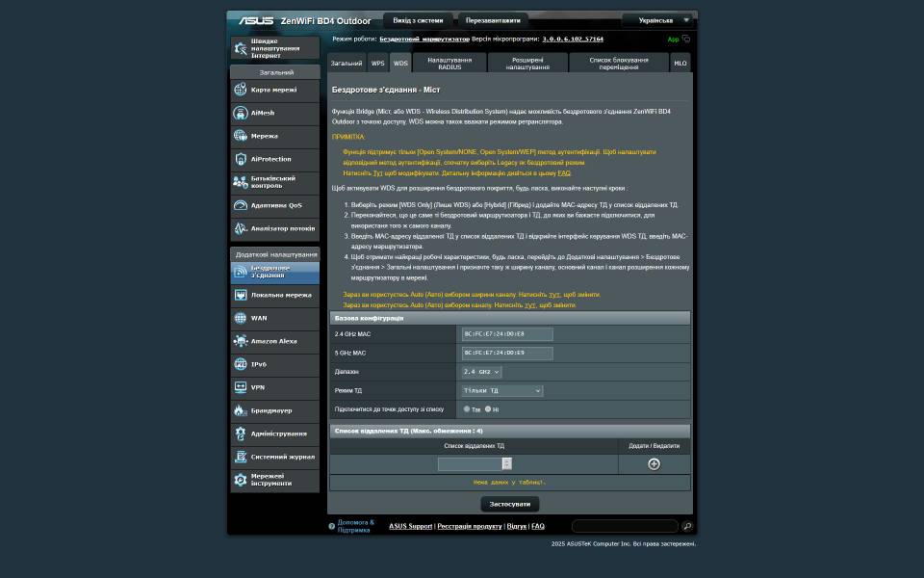Switch to the WPS tab
924x578 pixels.
(378, 64)
